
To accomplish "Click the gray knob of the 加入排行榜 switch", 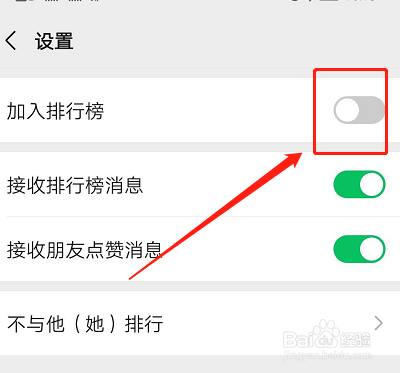I will coord(347,110).
